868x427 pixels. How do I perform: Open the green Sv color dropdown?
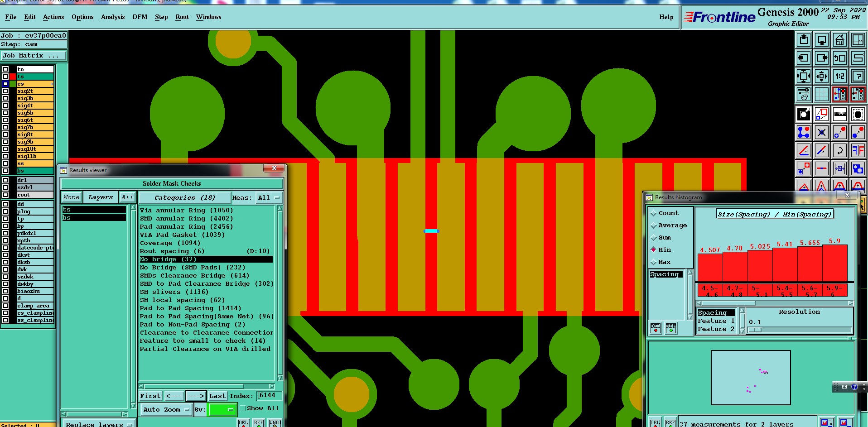click(222, 409)
